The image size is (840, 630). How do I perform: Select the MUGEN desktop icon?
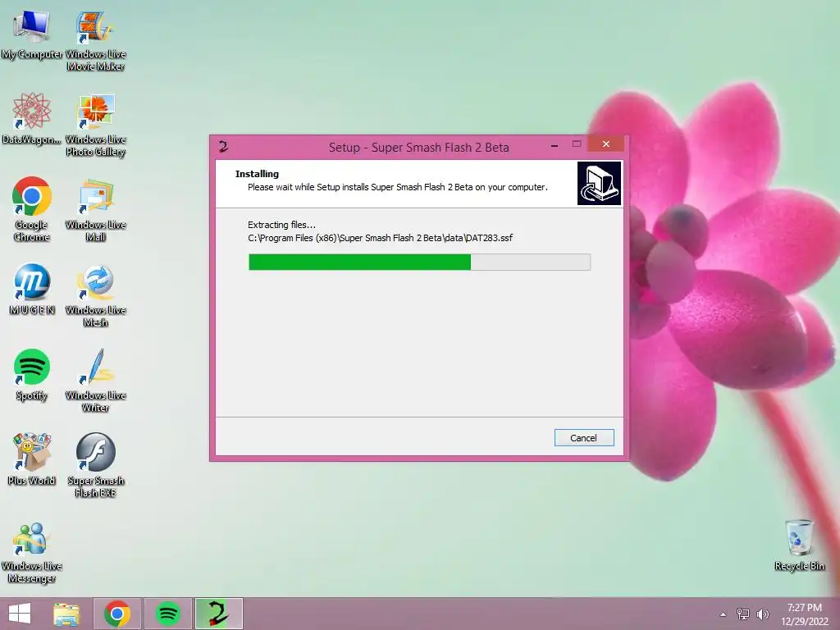tap(32, 288)
